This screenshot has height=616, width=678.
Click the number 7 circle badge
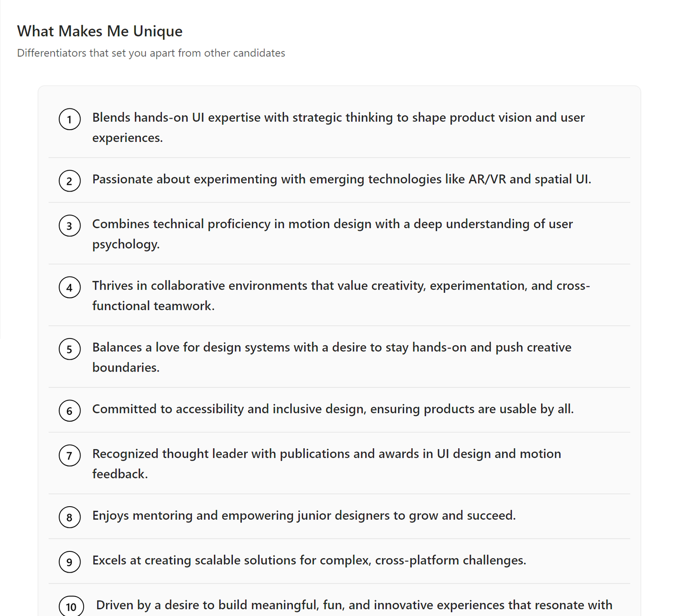pyautogui.click(x=70, y=456)
